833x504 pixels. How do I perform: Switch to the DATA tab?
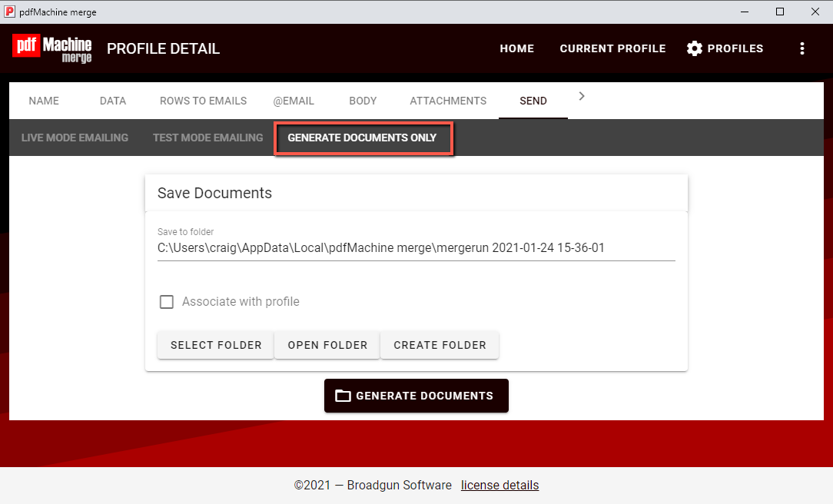(x=113, y=101)
